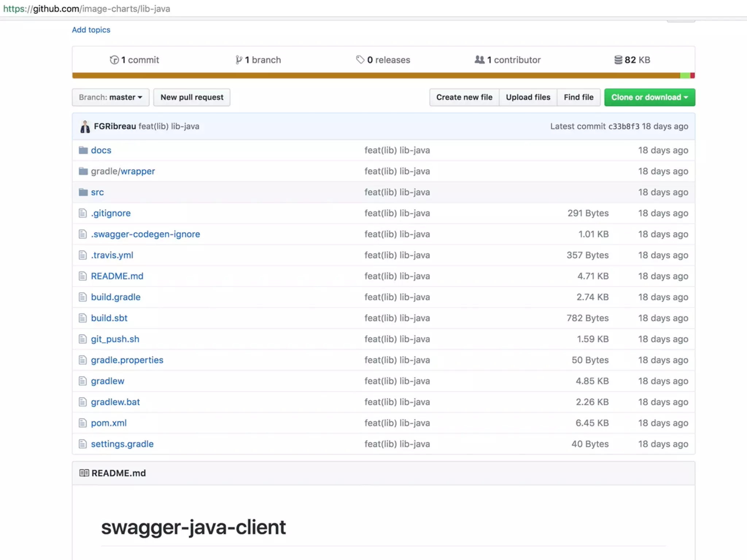Screen dimensions: 747x560
Task: Click the releases tag icon
Action: [x=360, y=59]
